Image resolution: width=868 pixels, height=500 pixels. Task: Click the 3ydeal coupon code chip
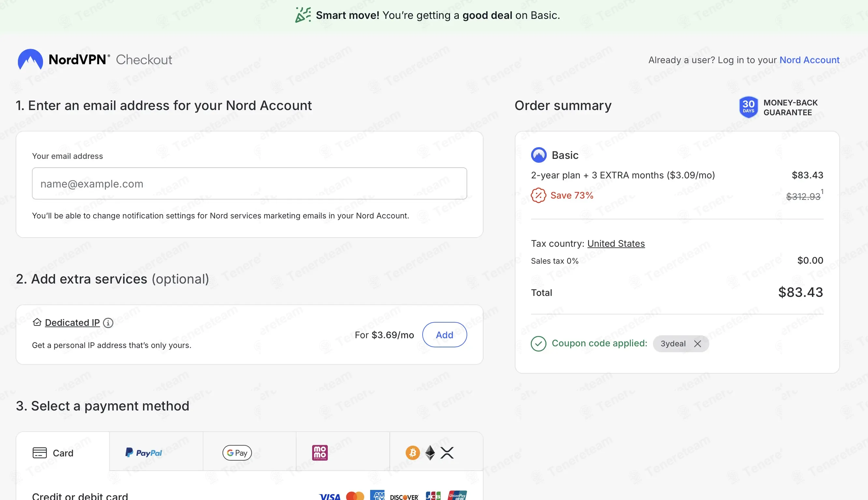pos(680,344)
